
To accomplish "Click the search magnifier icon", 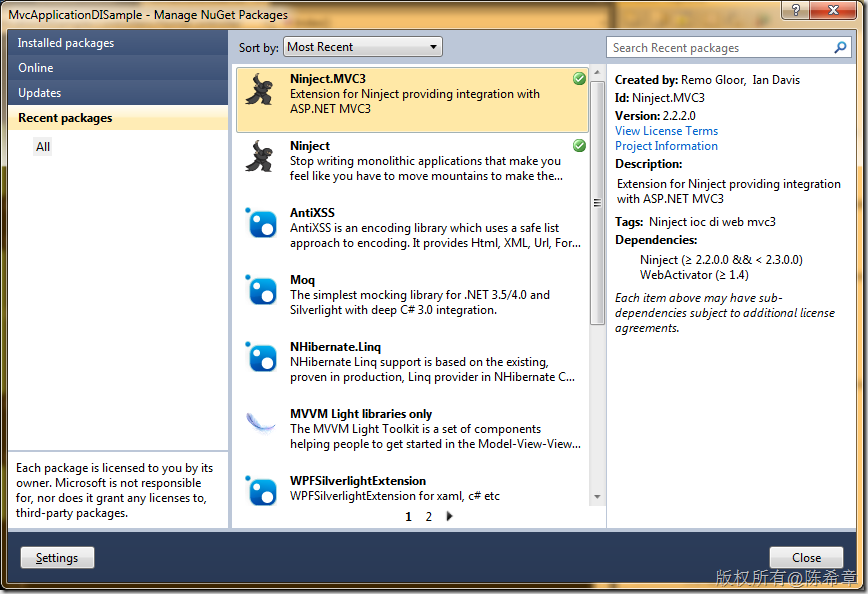I will tap(840, 48).
